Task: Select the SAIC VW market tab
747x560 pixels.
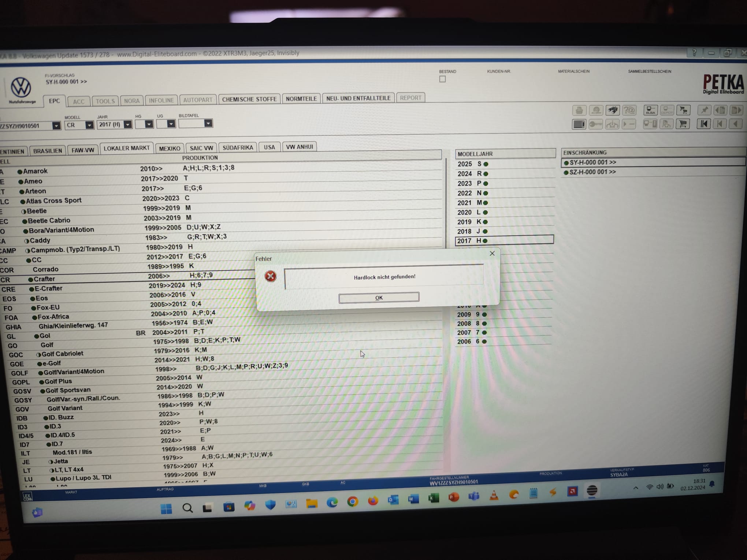Action: coord(201,148)
